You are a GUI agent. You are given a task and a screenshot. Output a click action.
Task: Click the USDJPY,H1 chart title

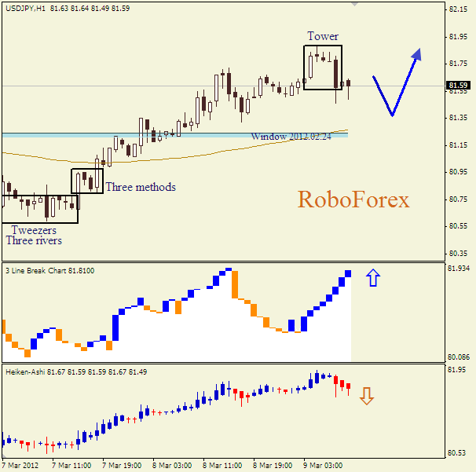(x=24, y=8)
